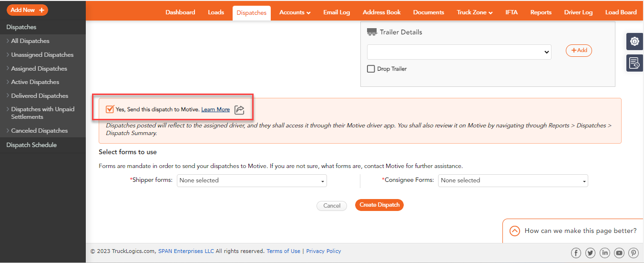Open the Twitter social icon in footer
Screen dimensions: 644x263
click(x=590, y=253)
